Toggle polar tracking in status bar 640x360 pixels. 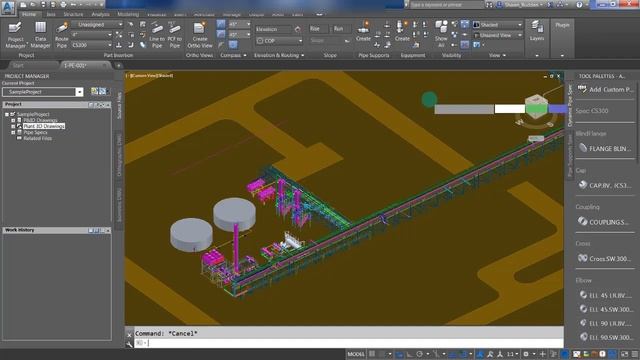(x=419, y=354)
